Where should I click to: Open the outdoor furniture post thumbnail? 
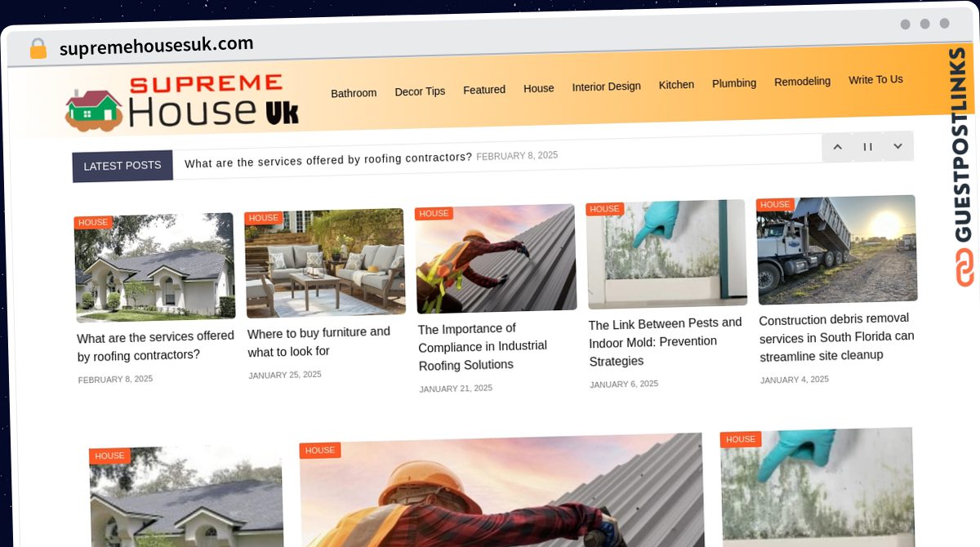[325, 263]
